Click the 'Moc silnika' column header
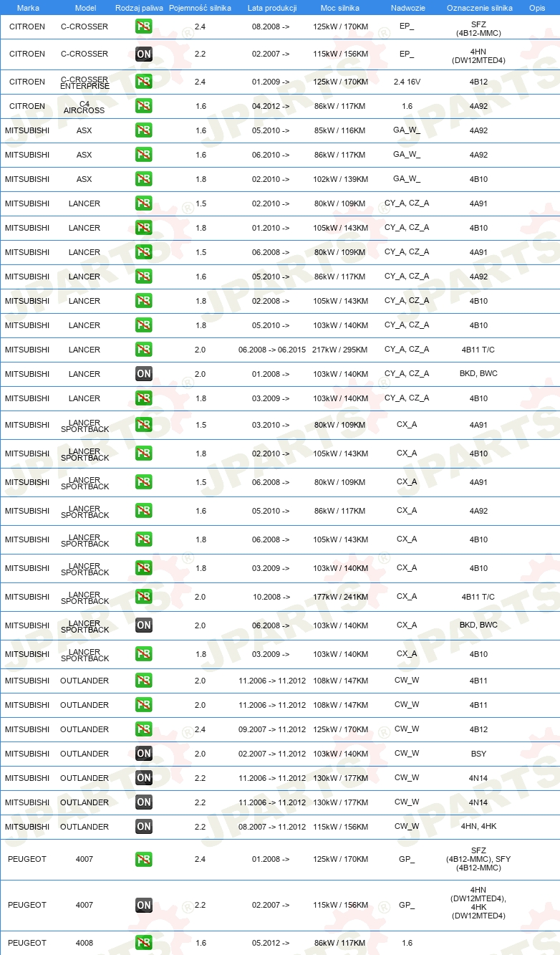This screenshot has height=955, width=560. click(340, 8)
